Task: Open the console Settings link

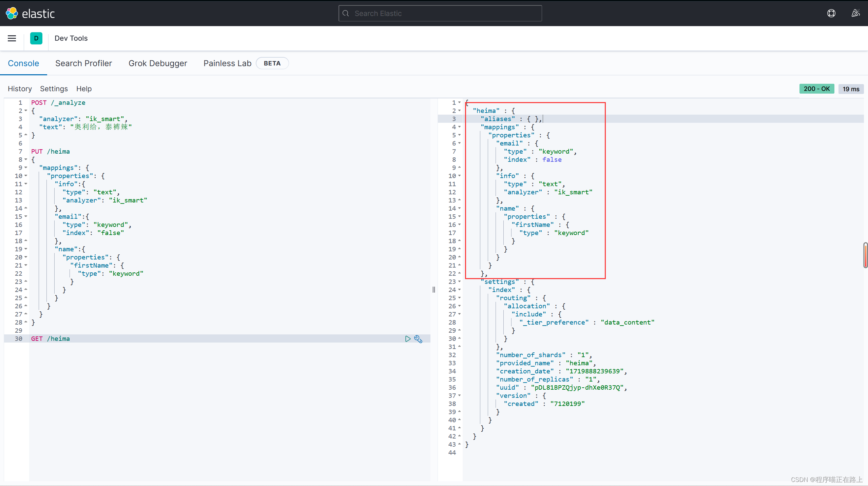Action: click(x=54, y=89)
